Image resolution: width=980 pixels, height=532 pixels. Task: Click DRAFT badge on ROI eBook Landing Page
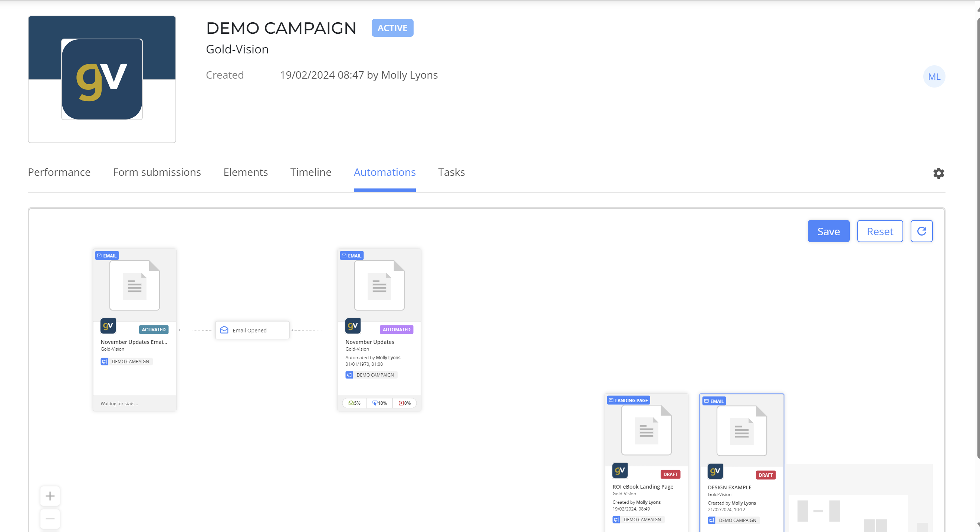[670, 474]
